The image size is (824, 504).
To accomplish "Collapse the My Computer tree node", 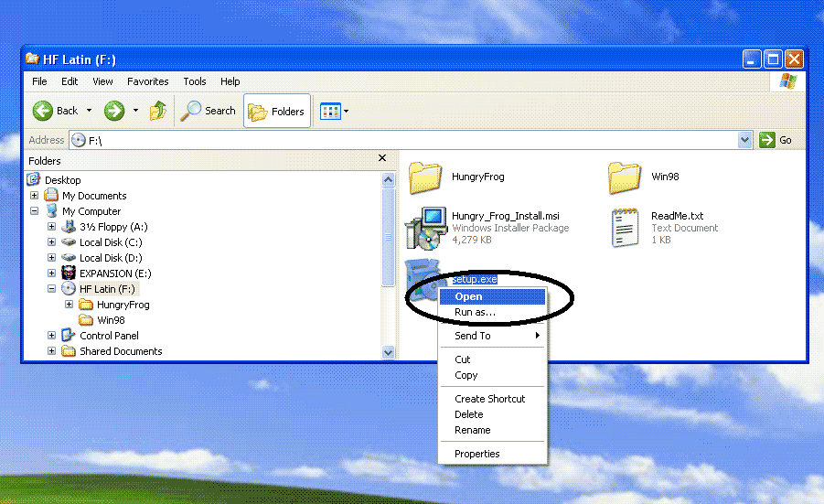I will pos(35,211).
